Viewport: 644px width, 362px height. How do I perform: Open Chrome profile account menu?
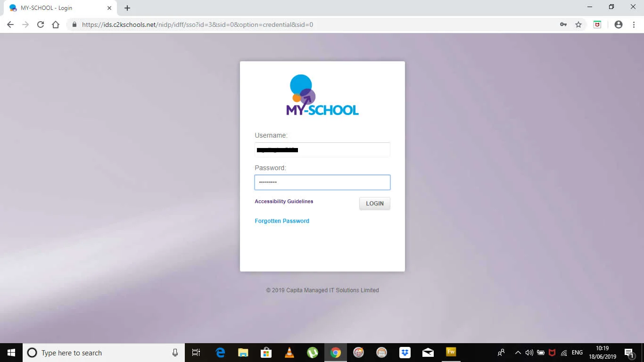pyautogui.click(x=619, y=25)
